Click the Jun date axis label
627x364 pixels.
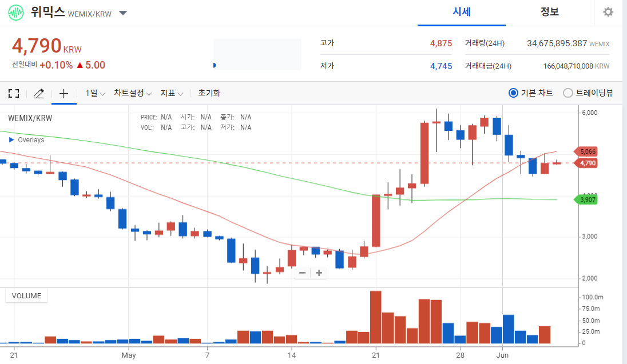(502, 355)
